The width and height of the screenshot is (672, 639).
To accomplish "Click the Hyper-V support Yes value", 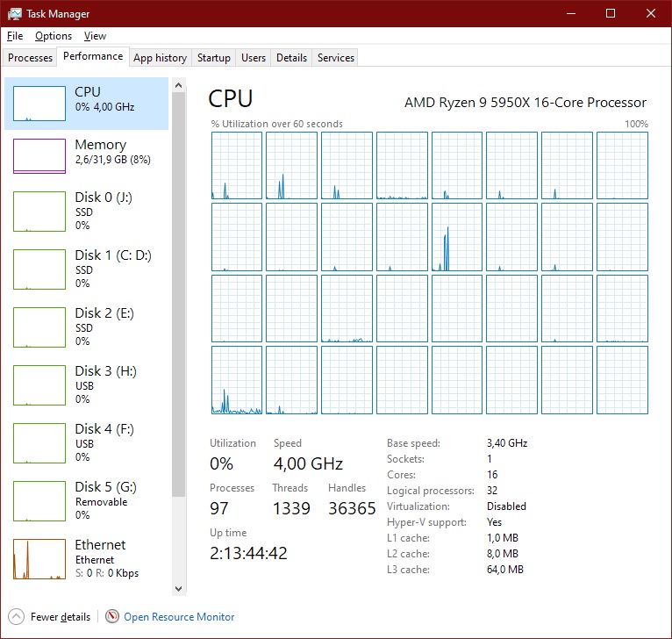I will point(494,522).
